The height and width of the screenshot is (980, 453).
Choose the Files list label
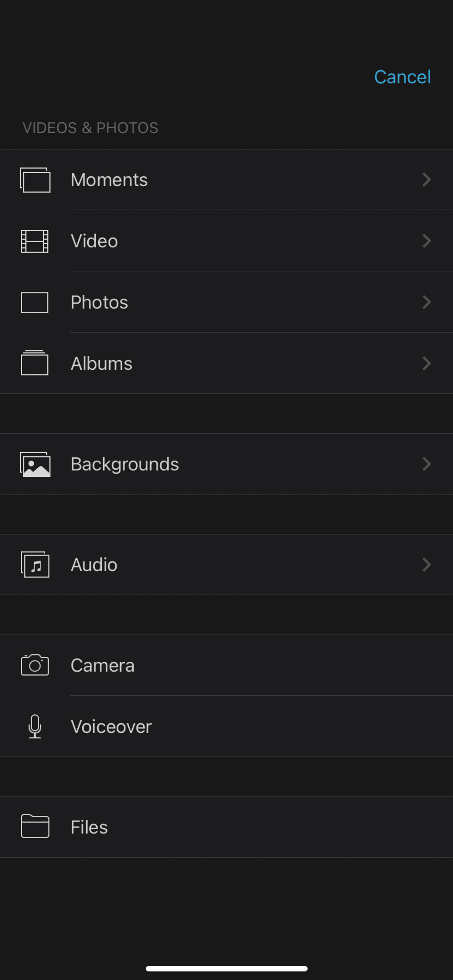coord(89,827)
